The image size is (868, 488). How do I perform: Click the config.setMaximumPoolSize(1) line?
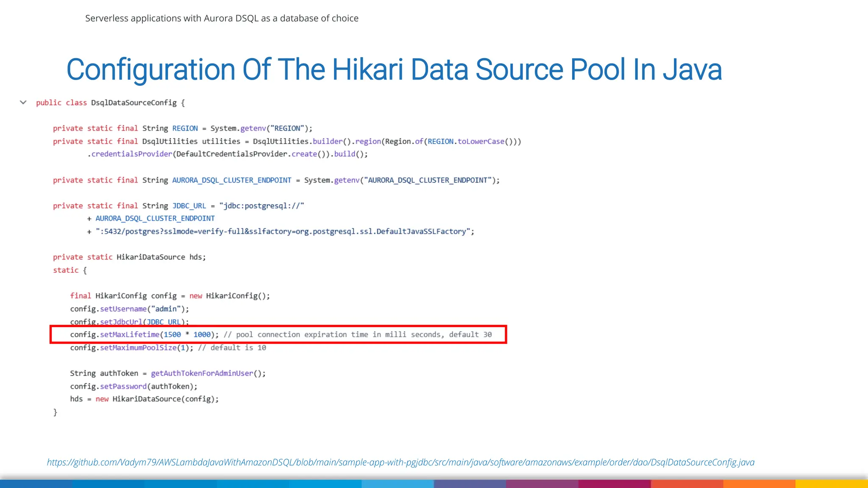pyautogui.click(x=168, y=348)
